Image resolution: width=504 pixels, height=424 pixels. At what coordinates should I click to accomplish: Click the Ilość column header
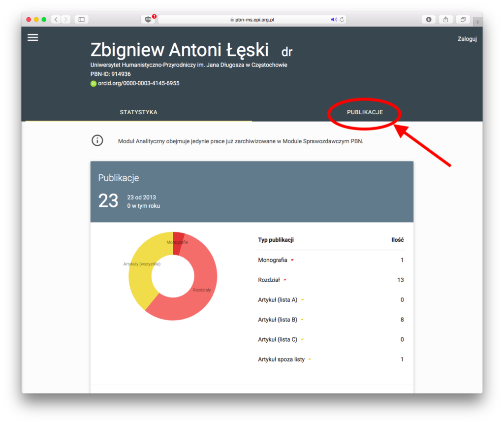pos(397,240)
